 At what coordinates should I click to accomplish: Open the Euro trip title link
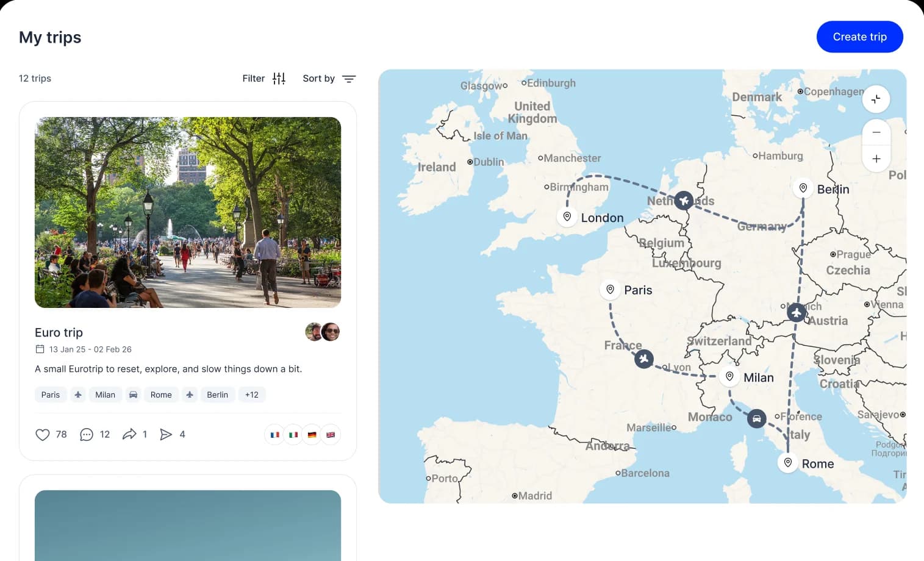[59, 332]
